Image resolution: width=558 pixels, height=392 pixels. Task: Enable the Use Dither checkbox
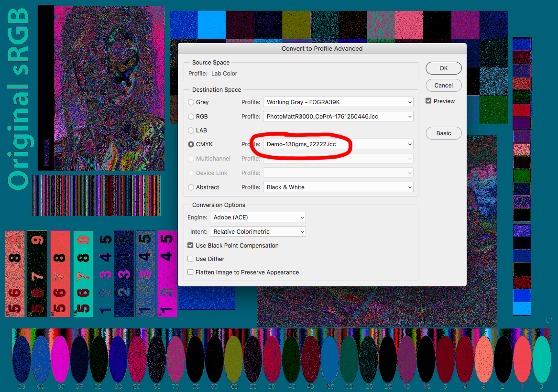tap(190, 259)
